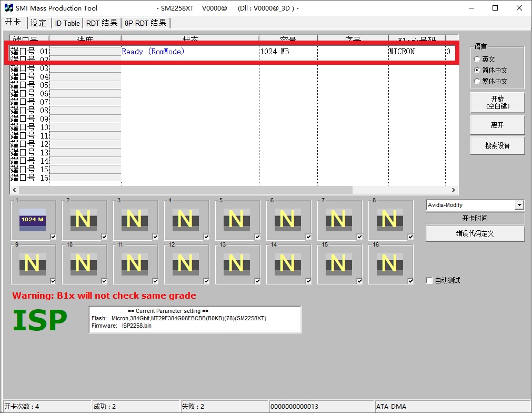Click the horizontal scrollbar right arrow
This screenshot has height=413, width=532.
(453, 190)
